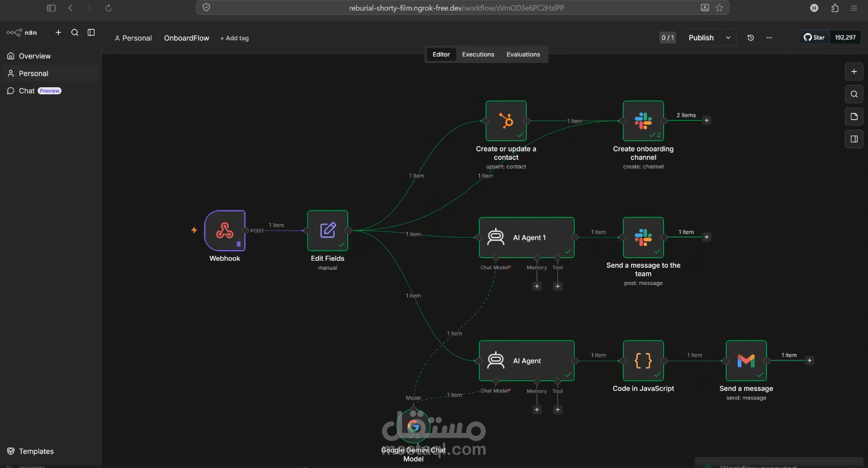Add a node after Send a message to the team

pos(707,237)
